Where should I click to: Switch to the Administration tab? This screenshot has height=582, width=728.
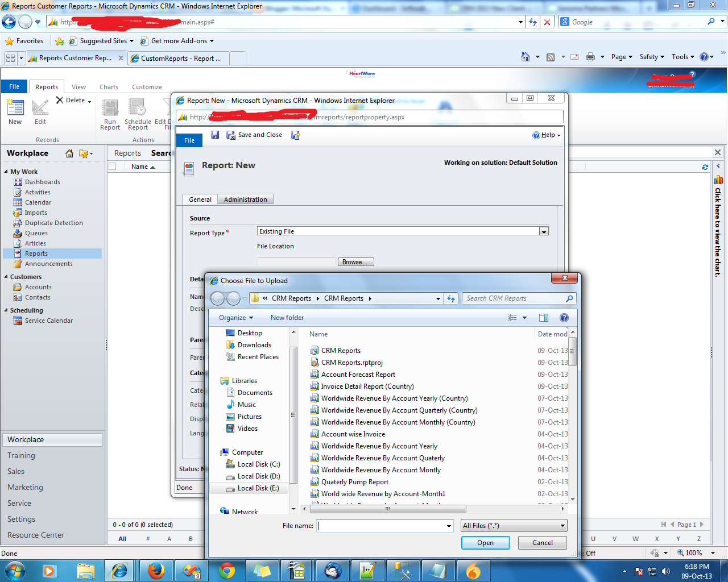click(x=245, y=199)
